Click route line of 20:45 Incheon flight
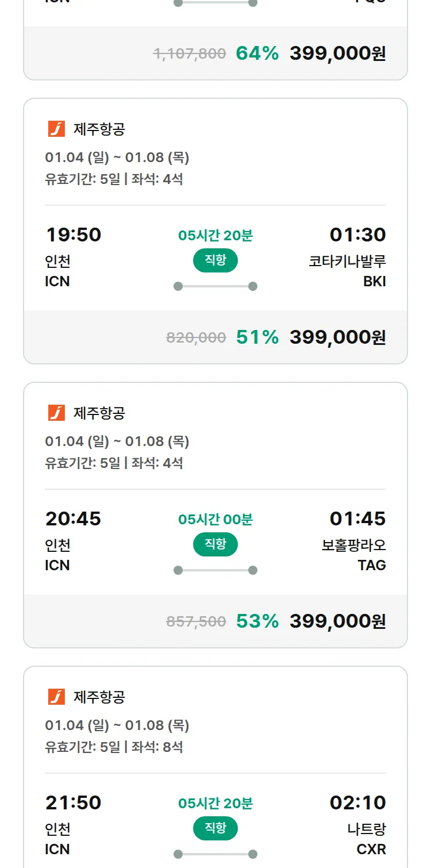The image size is (431, 868). click(215, 570)
